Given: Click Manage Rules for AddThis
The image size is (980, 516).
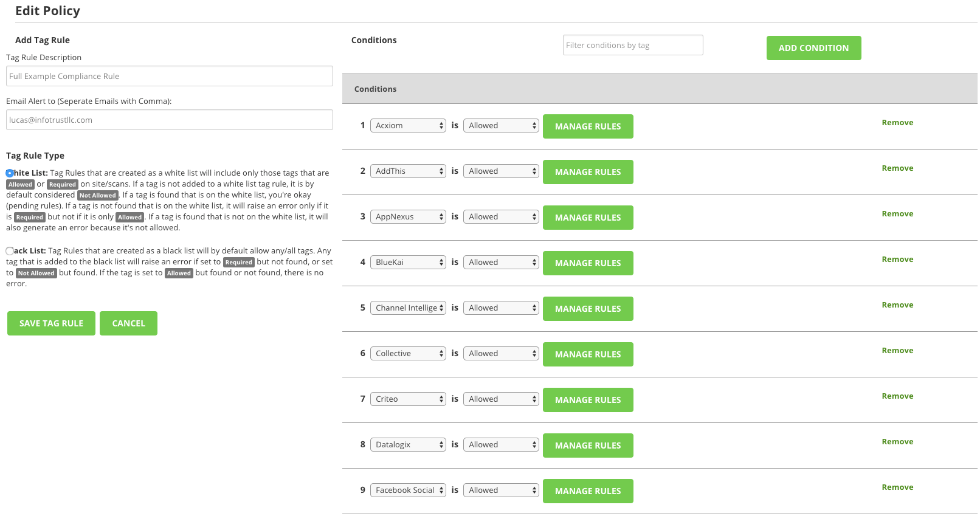Looking at the screenshot, I should coord(588,172).
